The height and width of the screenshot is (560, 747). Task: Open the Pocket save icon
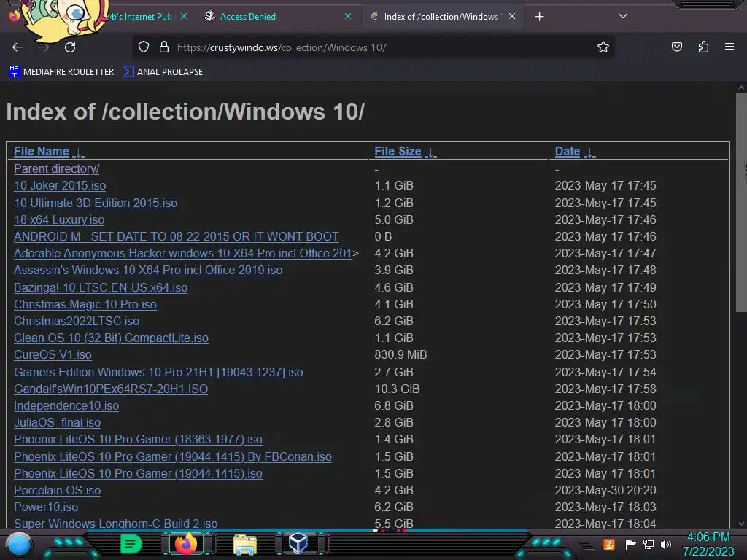point(676,47)
